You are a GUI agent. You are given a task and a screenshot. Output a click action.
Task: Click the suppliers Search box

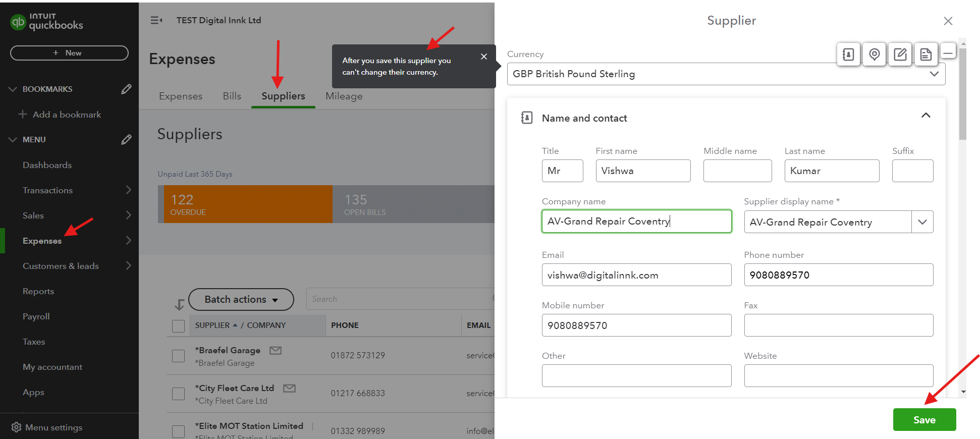point(401,299)
